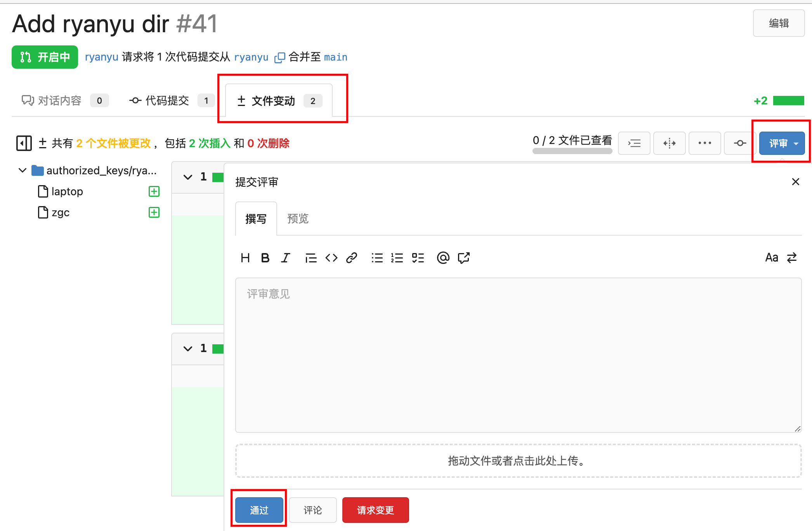Click the bold formatting icon

pos(265,258)
